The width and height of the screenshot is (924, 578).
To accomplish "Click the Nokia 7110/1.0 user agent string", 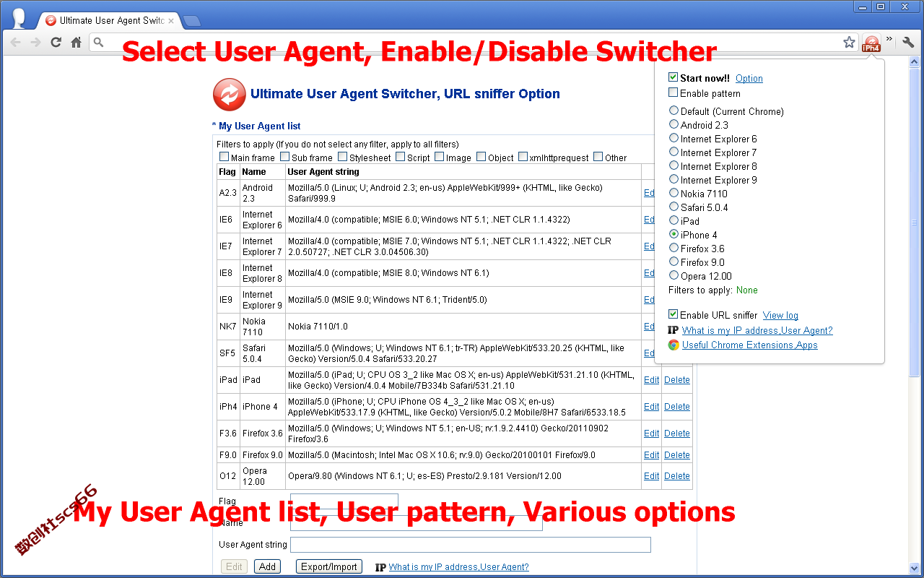I will 318,327.
